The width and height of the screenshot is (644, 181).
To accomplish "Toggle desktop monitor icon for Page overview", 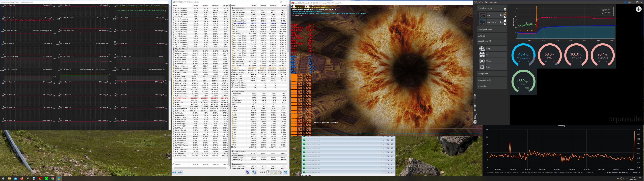I will tap(501, 15).
